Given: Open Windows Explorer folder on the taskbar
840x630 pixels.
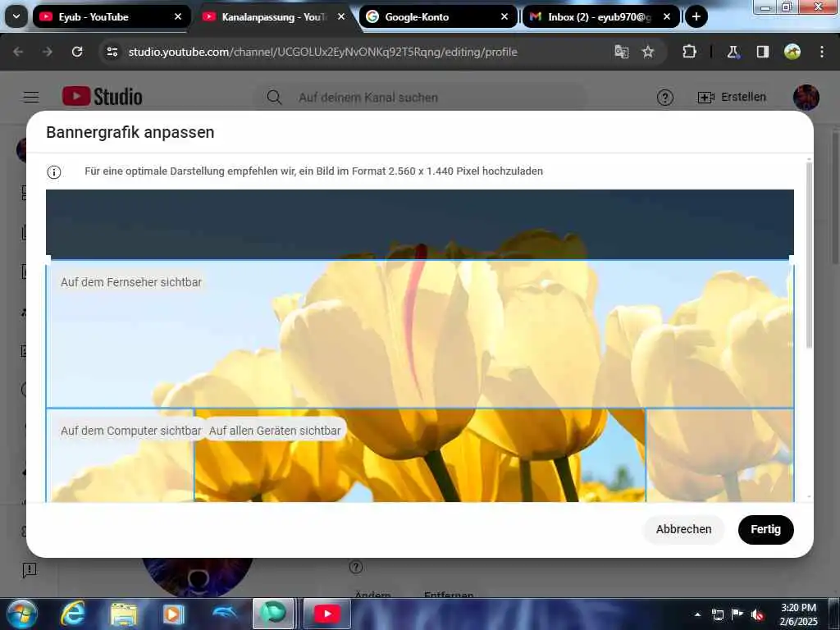Looking at the screenshot, I should [x=124, y=614].
